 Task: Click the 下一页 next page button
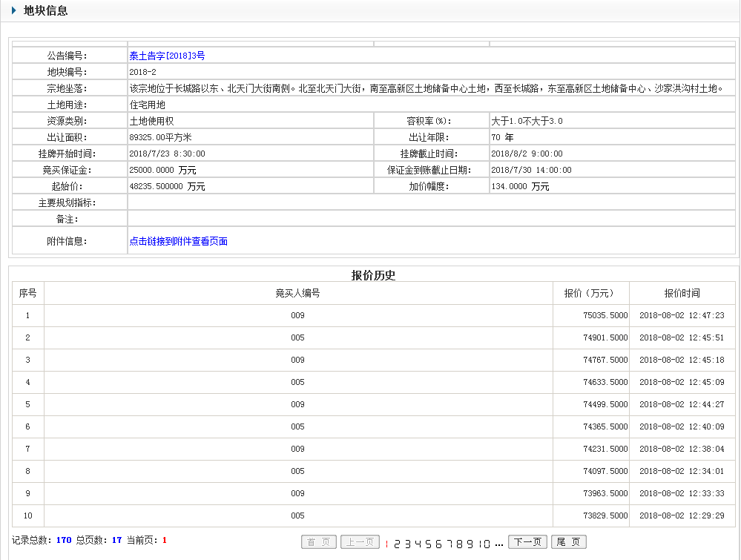[x=527, y=542]
